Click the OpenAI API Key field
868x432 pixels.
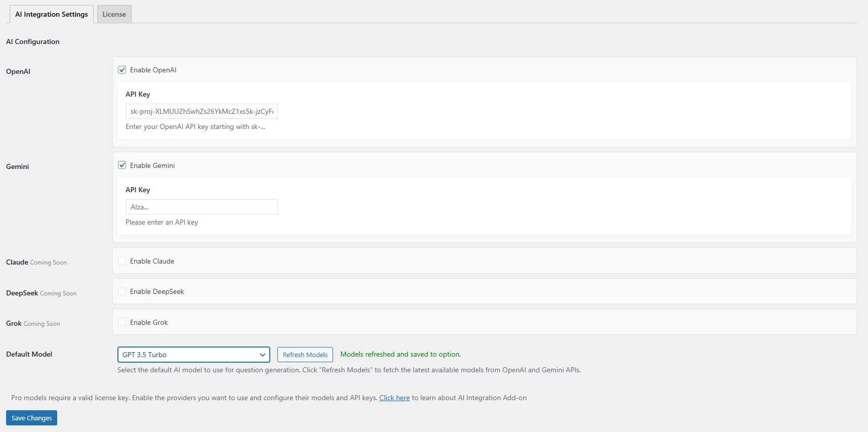[201, 111]
